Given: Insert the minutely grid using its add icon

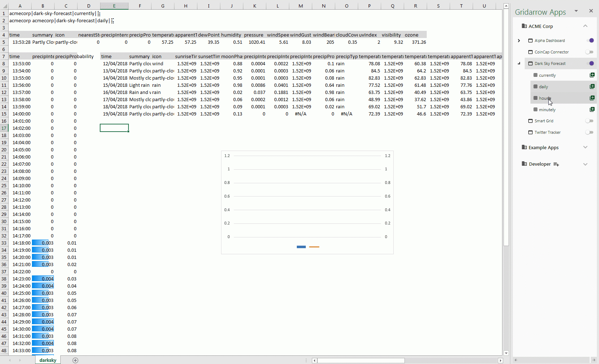Looking at the screenshot, I should point(592,109).
